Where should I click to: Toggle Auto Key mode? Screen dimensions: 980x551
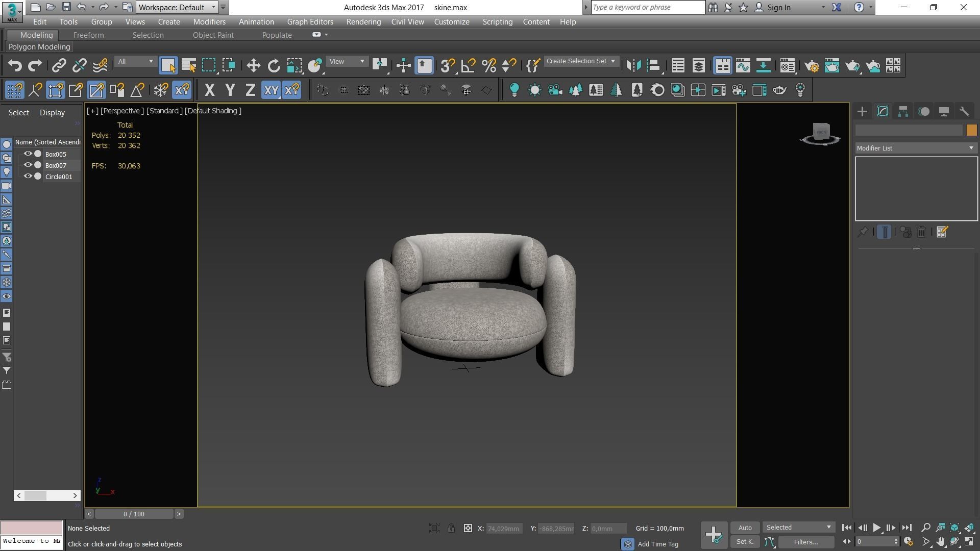coord(745,528)
